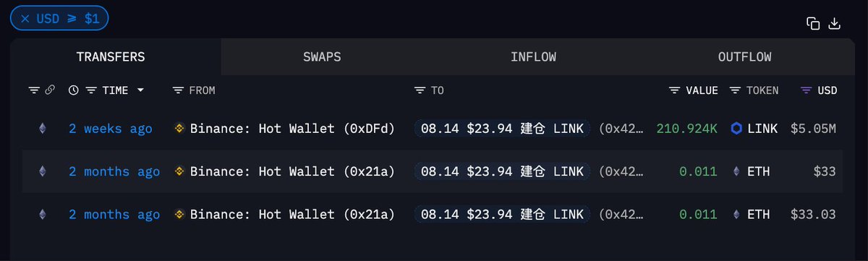Open Binance: Hot Wallet (0xDFd) link

pyautogui.click(x=292, y=129)
